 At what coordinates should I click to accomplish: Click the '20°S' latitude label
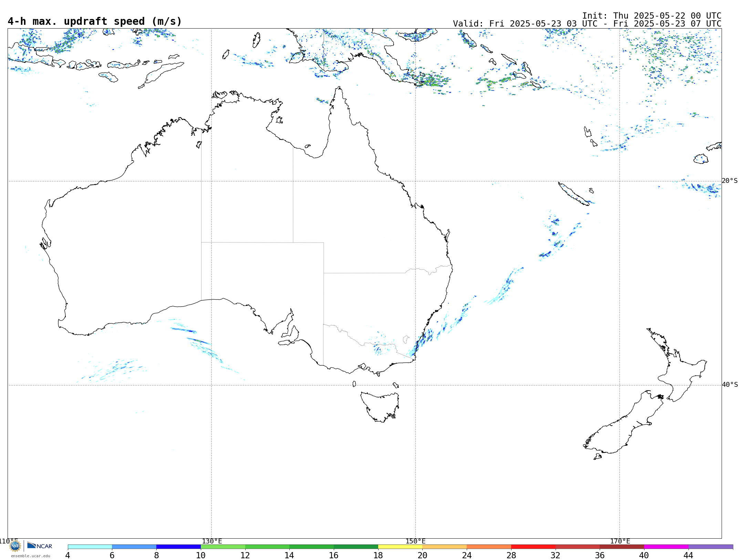coord(730,181)
